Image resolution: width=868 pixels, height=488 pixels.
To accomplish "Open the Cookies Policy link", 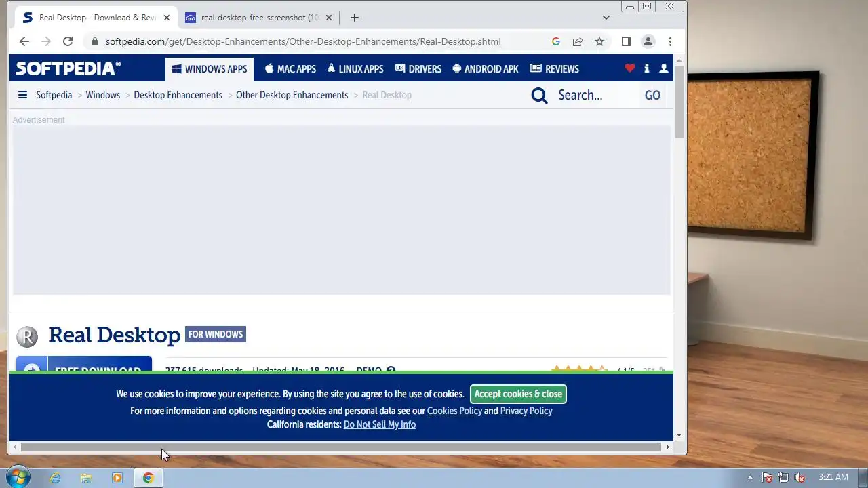I will (454, 411).
